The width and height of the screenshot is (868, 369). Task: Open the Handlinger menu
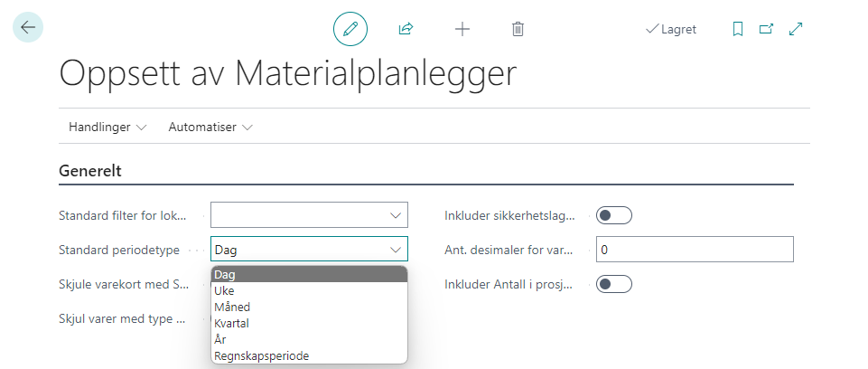[107, 128]
